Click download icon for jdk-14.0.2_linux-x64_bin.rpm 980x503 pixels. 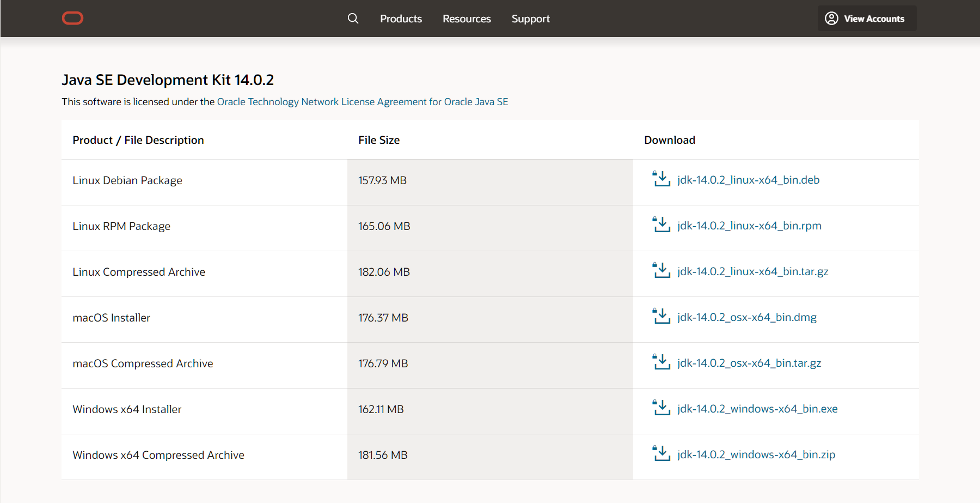pos(661,225)
